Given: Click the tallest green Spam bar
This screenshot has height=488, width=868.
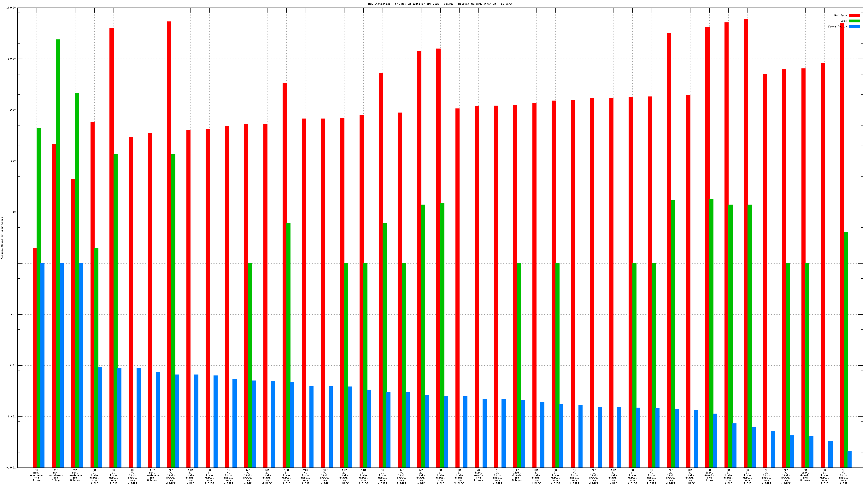Looking at the screenshot, I should 58,236.
